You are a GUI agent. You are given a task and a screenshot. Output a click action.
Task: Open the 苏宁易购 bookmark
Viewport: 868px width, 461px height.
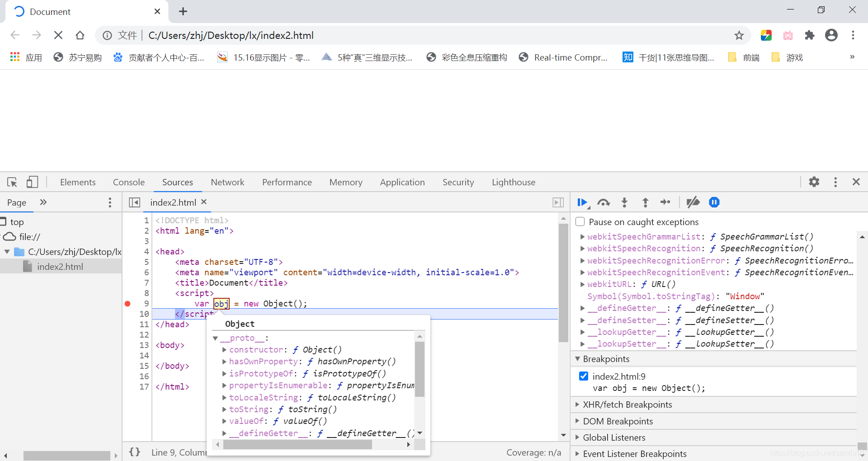(x=78, y=57)
